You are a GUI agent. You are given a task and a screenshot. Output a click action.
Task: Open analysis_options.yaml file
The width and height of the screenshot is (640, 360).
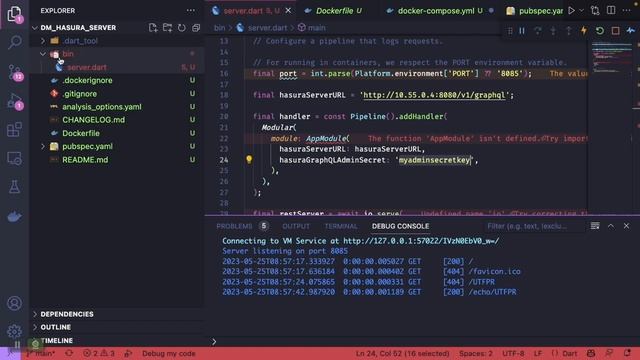pyautogui.click(x=102, y=107)
